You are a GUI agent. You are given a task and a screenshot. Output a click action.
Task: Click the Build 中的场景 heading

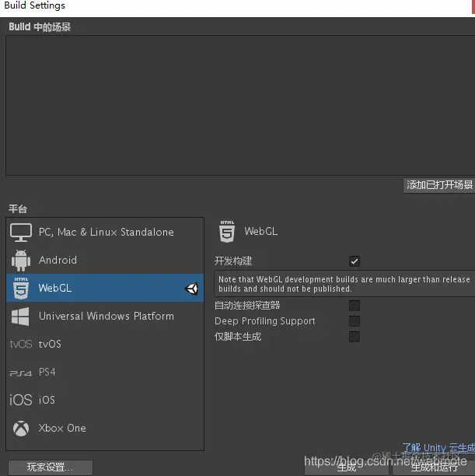(40, 27)
